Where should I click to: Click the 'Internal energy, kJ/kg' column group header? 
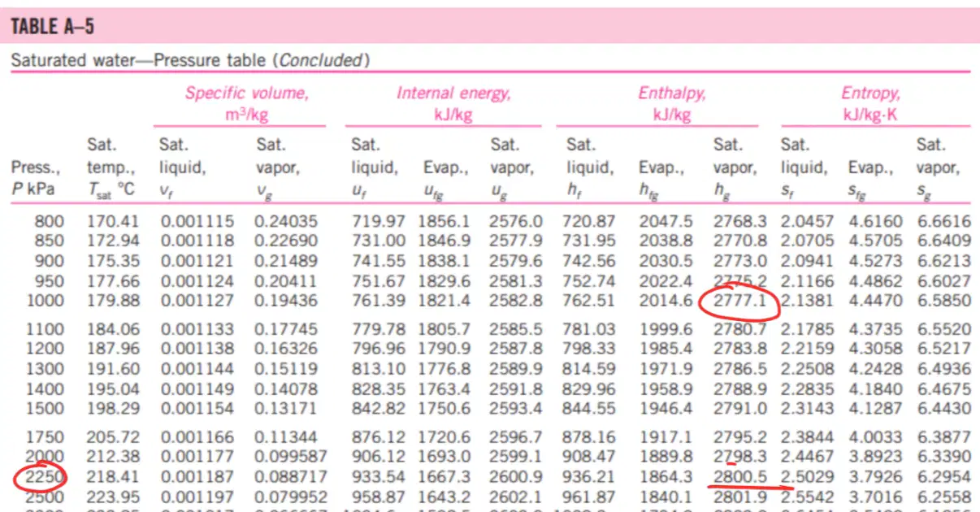pyautogui.click(x=453, y=103)
